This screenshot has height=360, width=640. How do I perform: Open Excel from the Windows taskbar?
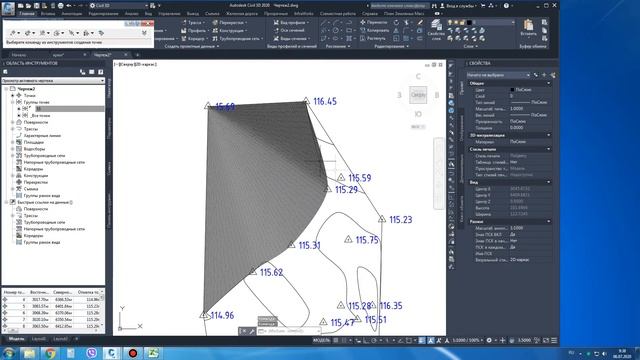pyautogui.click(x=153, y=353)
